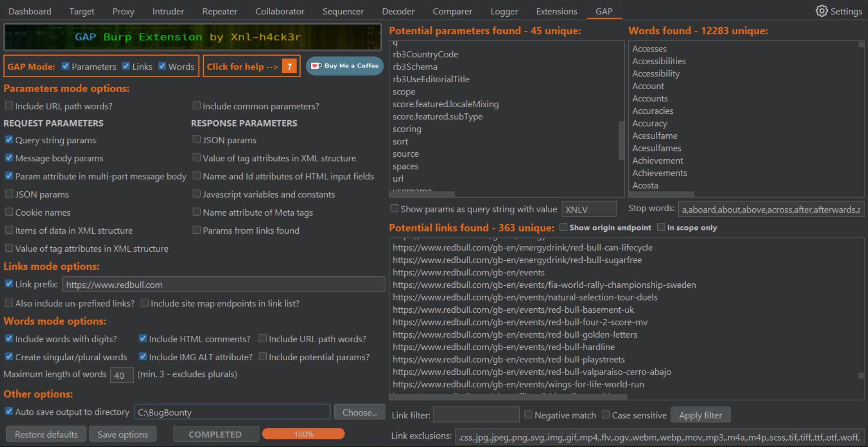The height and width of the screenshot is (447, 868).
Task: Click the COMPLETED status button
Action: (216, 434)
